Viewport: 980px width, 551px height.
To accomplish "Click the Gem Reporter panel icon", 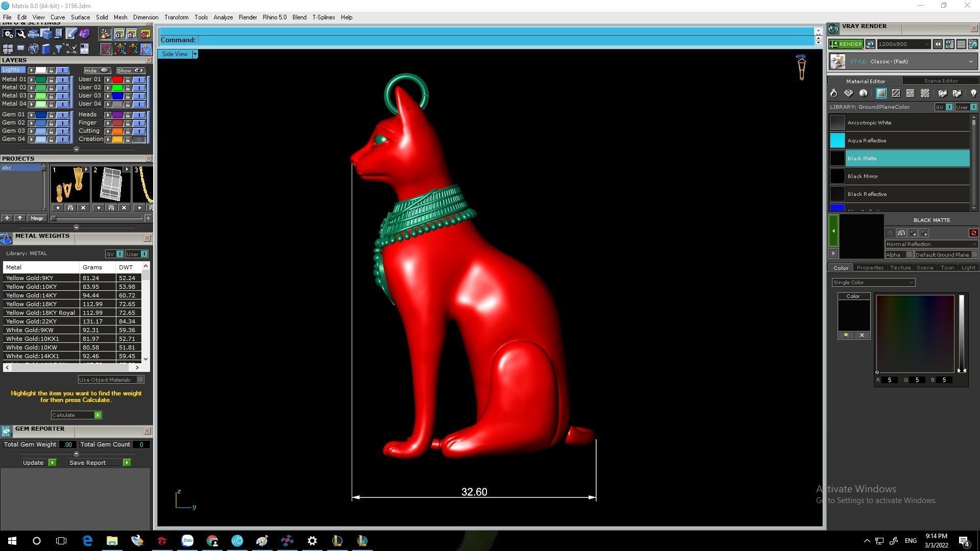I will [6, 432].
